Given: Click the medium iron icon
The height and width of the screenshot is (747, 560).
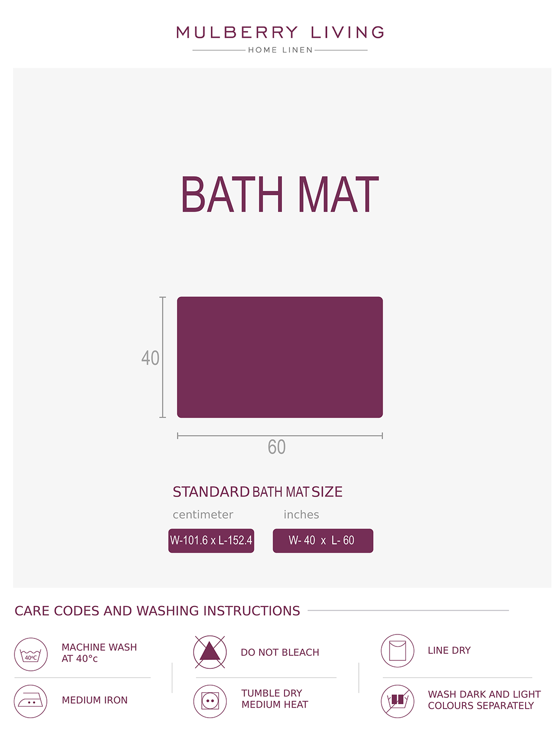Looking at the screenshot, I should (31, 701).
